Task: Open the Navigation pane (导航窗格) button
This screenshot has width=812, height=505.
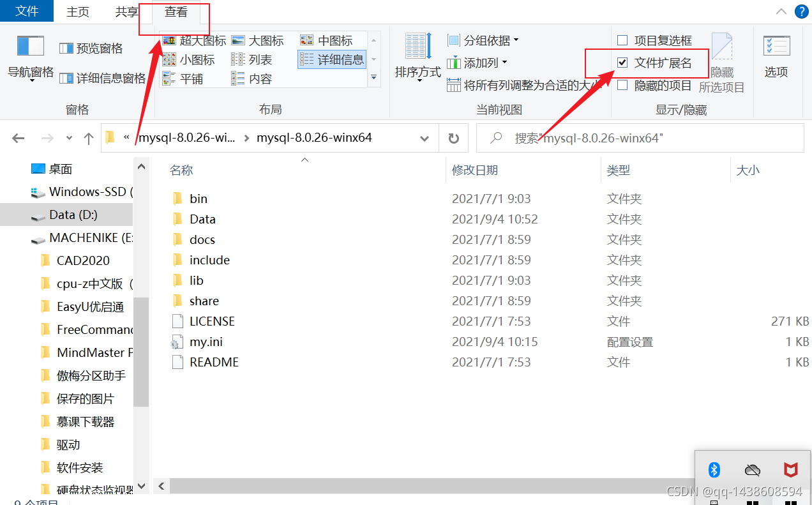Action: click(30, 58)
